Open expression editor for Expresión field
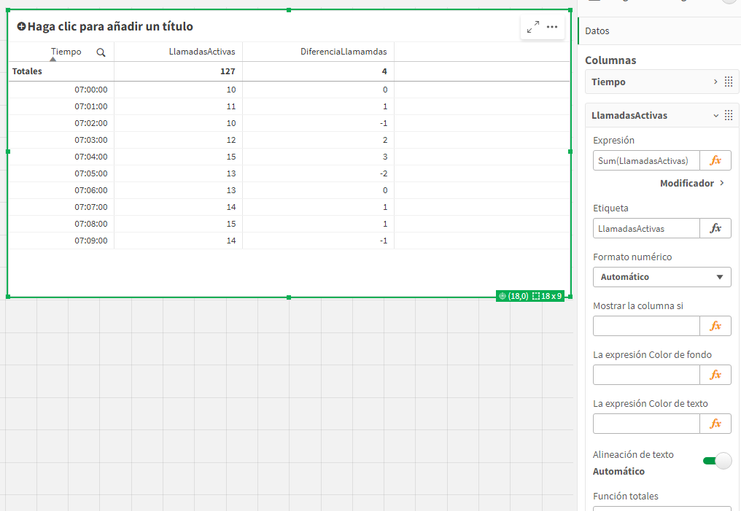 [x=715, y=161]
